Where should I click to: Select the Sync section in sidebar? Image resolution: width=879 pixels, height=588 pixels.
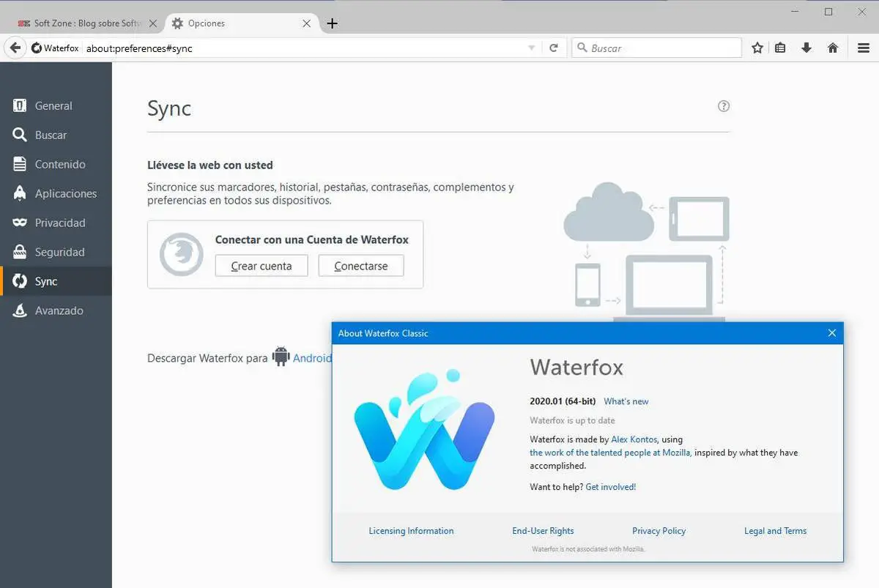pos(56,281)
